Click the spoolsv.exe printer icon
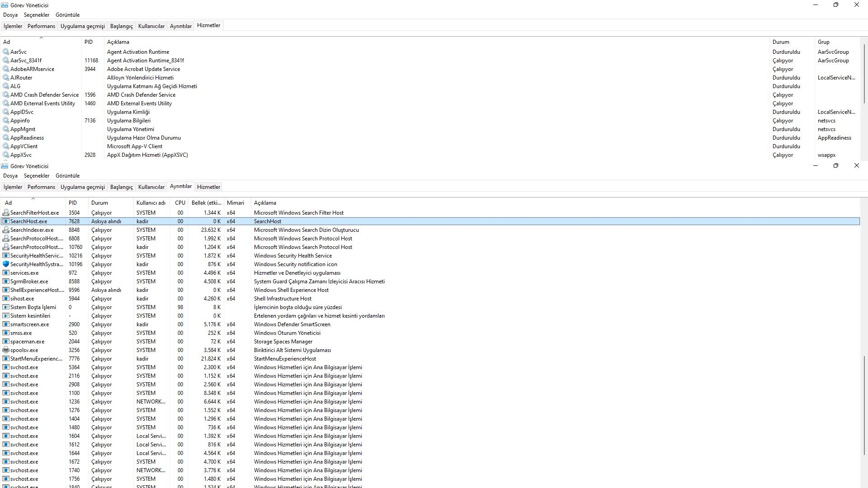This screenshot has width=868, height=488. click(6, 350)
